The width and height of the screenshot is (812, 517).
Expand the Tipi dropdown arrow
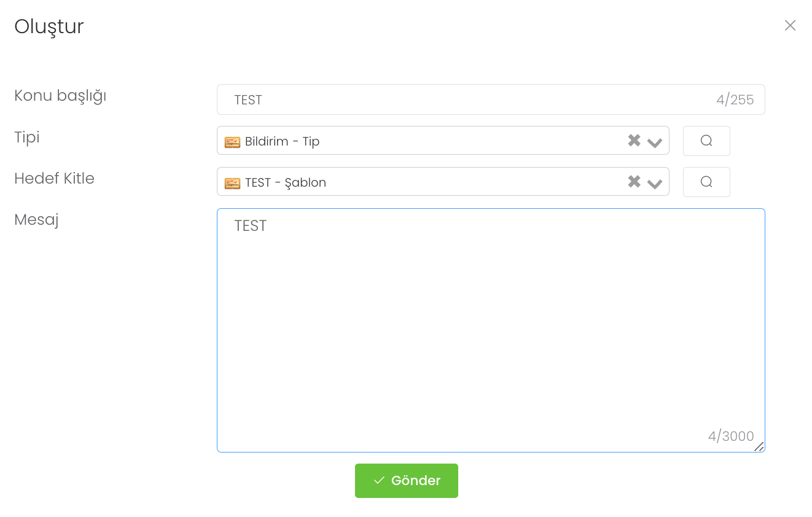655,142
